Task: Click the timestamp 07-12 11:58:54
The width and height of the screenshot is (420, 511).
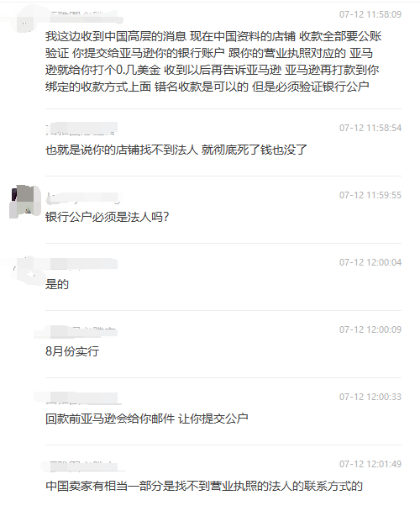Action: (370, 128)
